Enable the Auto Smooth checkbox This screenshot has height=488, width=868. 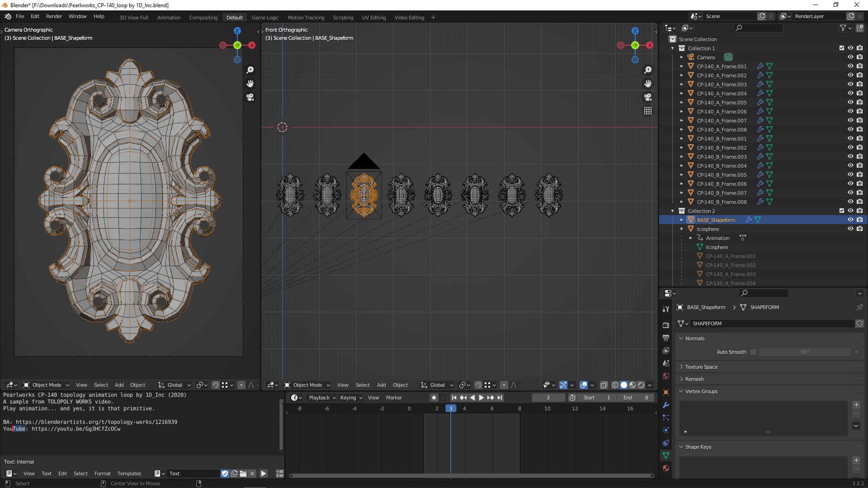[x=753, y=352]
